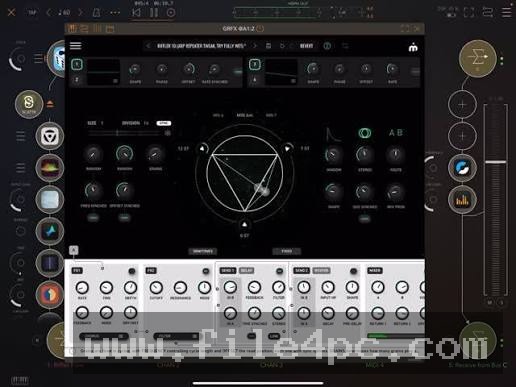Image resolution: width=516 pixels, height=387 pixels.
Task: Click the FIXED button
Action: point(287,251)
